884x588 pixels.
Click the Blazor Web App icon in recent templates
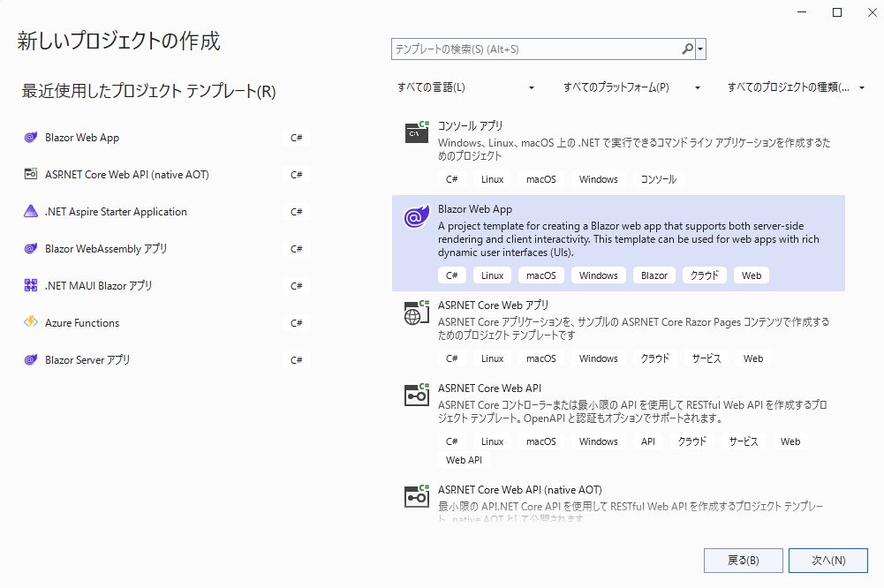pos(31,138)
